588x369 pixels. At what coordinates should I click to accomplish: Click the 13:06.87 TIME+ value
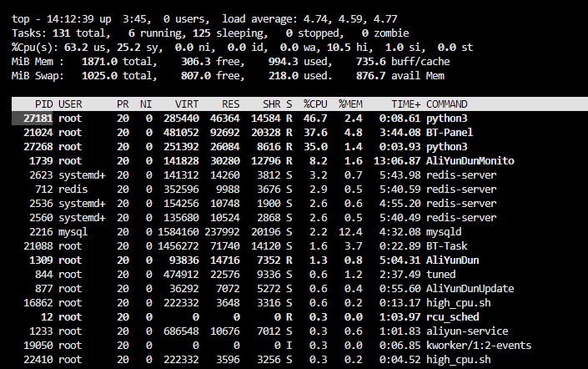[397, 161]
